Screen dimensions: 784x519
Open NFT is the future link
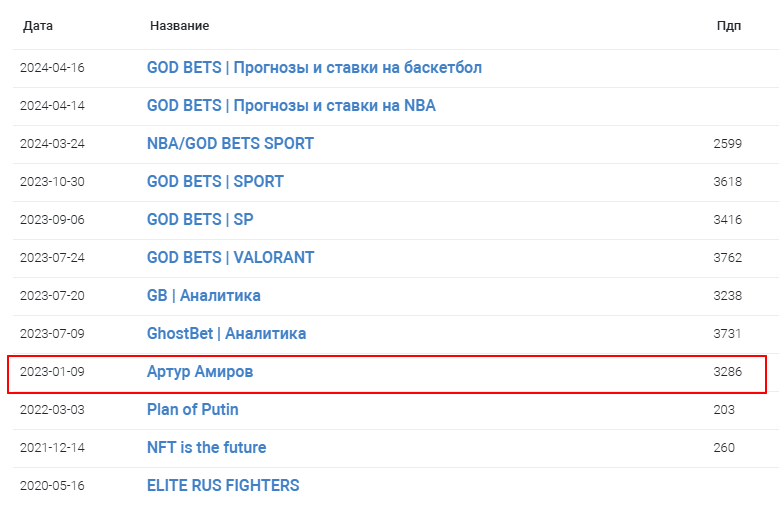206,448
